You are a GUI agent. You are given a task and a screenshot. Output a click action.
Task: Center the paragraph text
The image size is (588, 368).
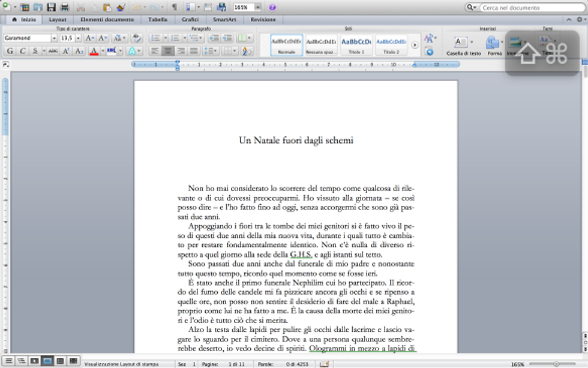coord(168,50)
